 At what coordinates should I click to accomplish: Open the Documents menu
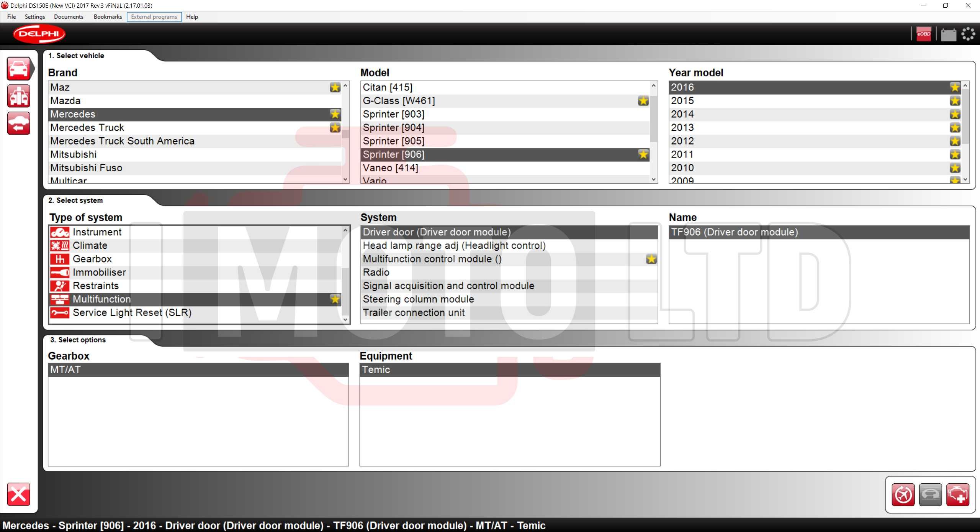pos(69,17)
